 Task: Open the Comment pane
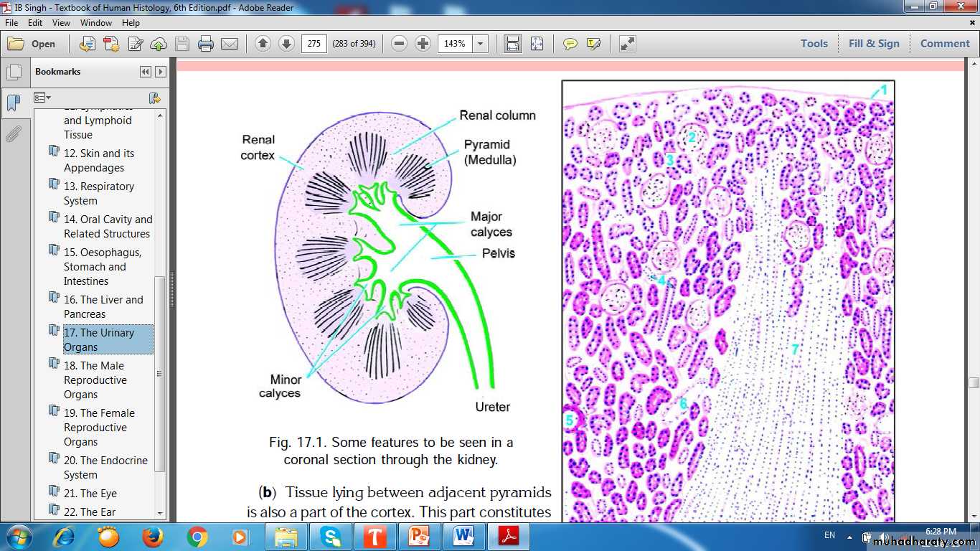[945, 43]
